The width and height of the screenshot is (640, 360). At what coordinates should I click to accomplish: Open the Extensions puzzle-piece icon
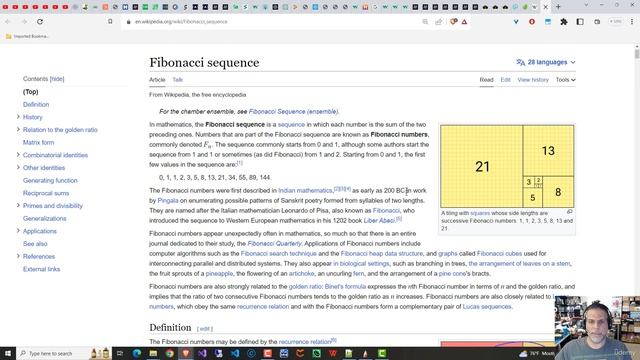click(564, 22)
